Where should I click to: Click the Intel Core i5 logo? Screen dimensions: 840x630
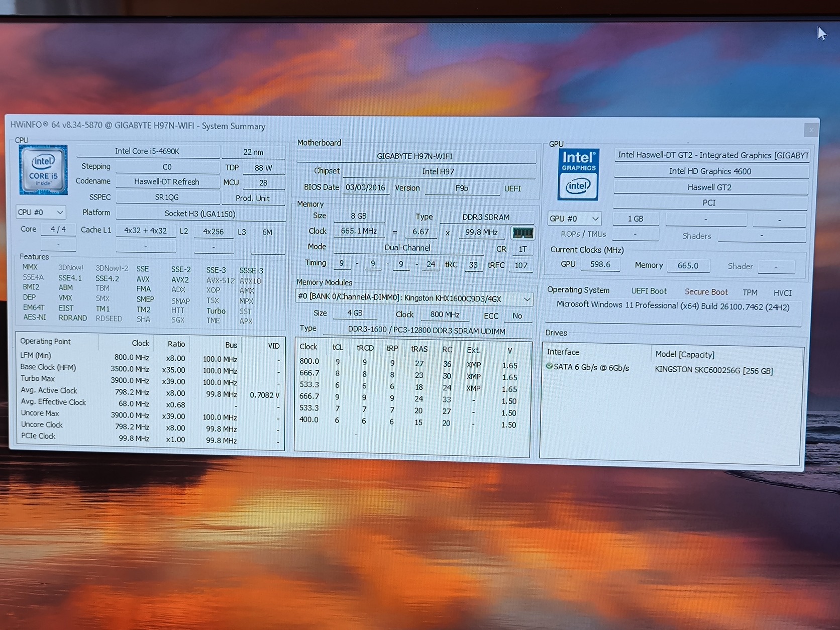click(43, 170)
